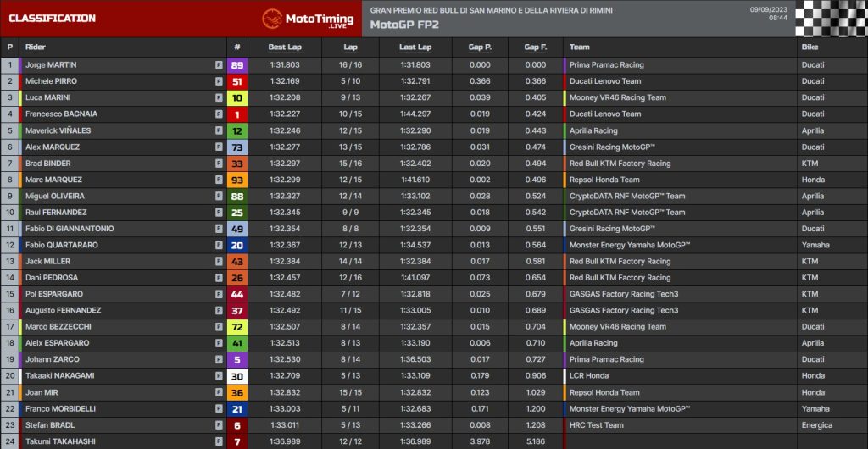The image size is (868, 449).
Task: Click the Gap F. column header
Action: pyautogui.click(x=535, y=47)
